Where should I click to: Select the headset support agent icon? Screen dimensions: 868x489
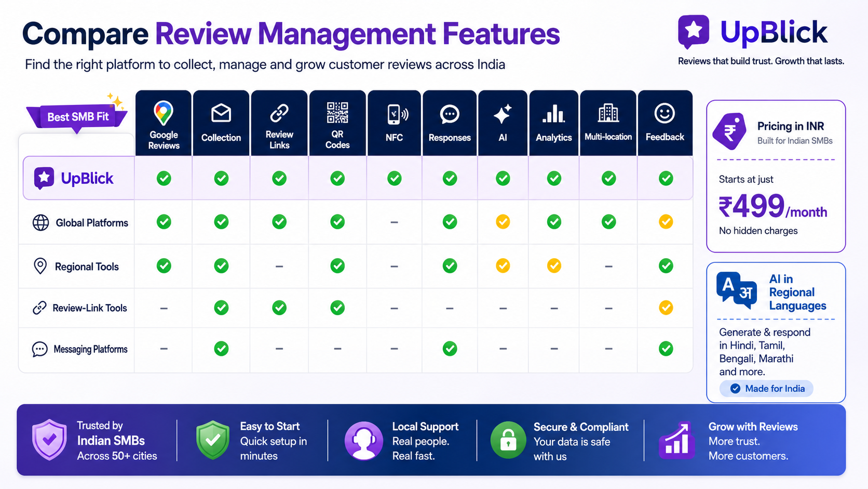coord(364,440)
